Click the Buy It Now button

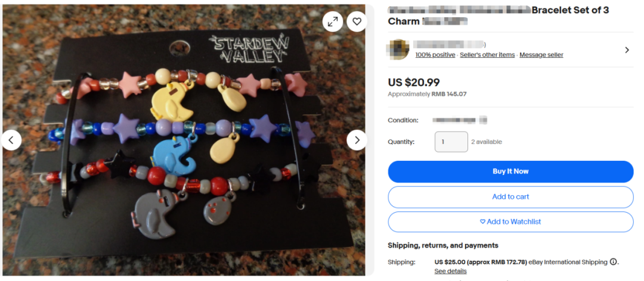[510, 171]
